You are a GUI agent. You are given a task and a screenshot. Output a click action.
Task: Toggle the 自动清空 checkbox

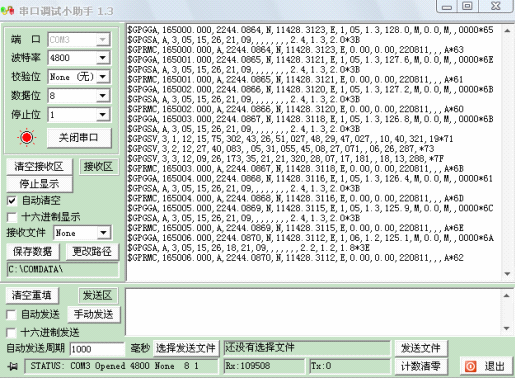(12, 201)
